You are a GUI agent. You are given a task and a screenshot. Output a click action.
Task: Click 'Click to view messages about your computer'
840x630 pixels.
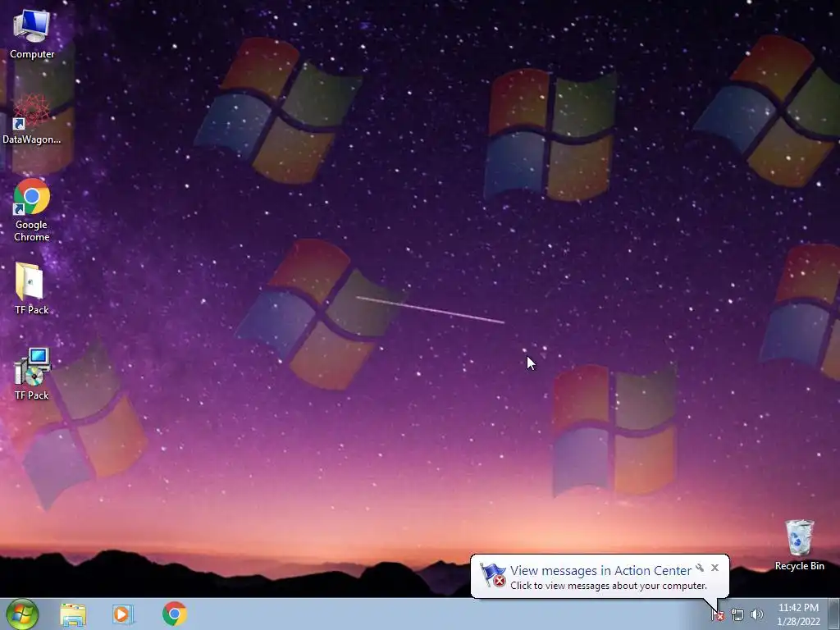[x=609, y=586]
